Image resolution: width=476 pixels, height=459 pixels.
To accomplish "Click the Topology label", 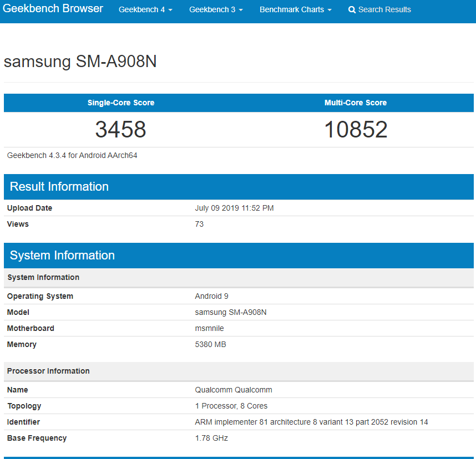I will (x=24, y=406).
